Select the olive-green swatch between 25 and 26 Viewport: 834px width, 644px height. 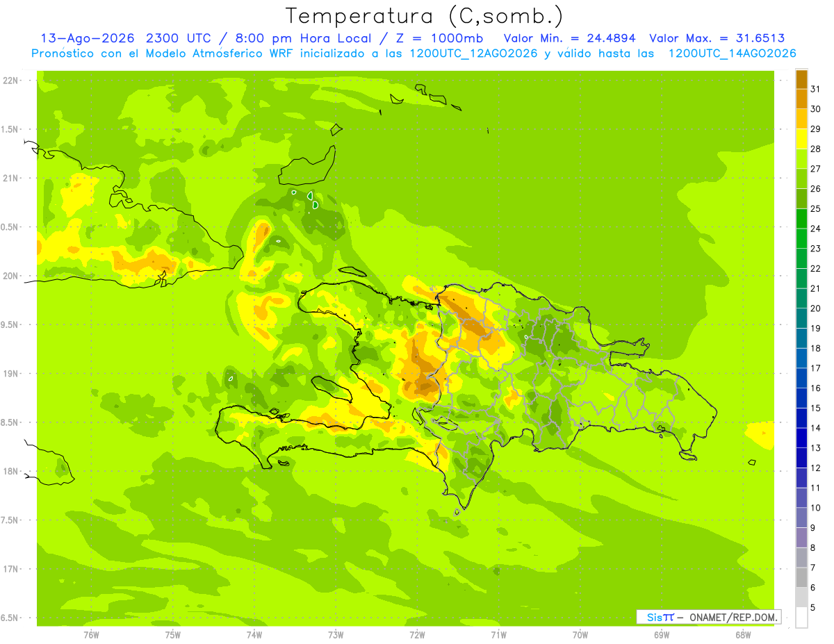click(x=801, y=199)
